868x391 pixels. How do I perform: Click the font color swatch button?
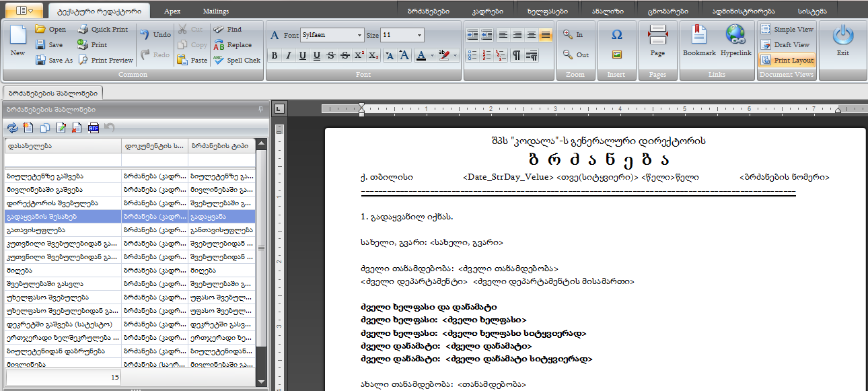point(420,55)
